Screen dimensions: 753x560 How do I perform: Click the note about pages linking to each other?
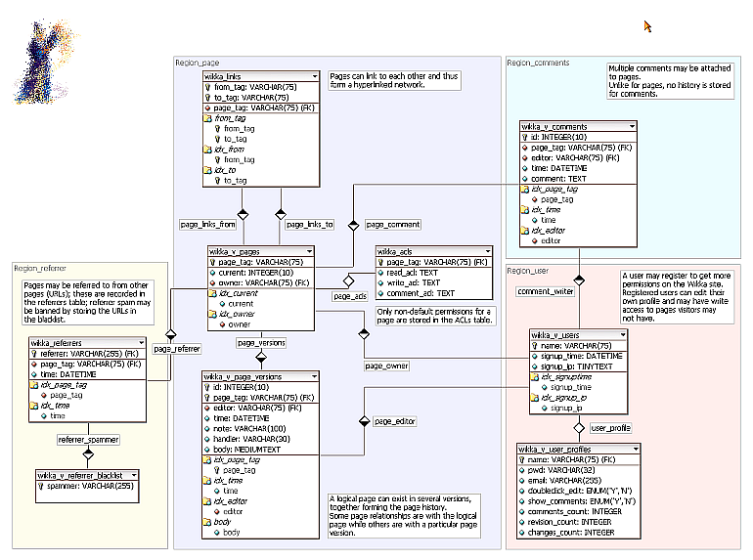tap(394, 80)
